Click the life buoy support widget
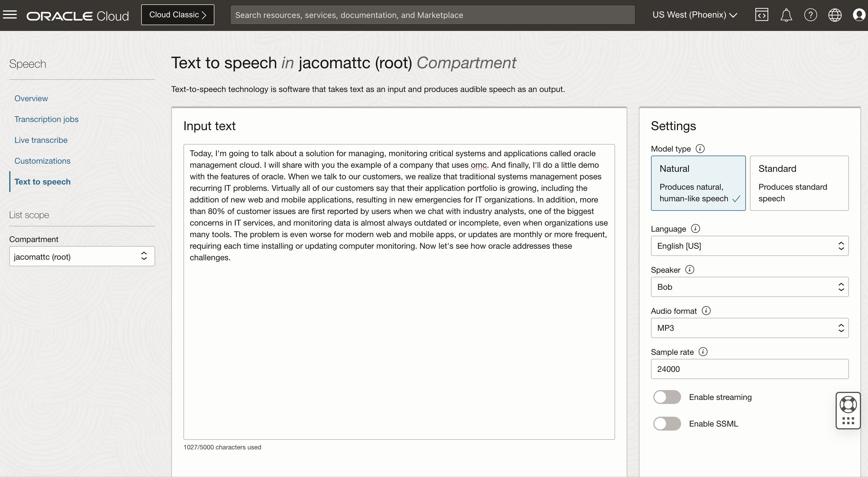 (x=848, y=405)
